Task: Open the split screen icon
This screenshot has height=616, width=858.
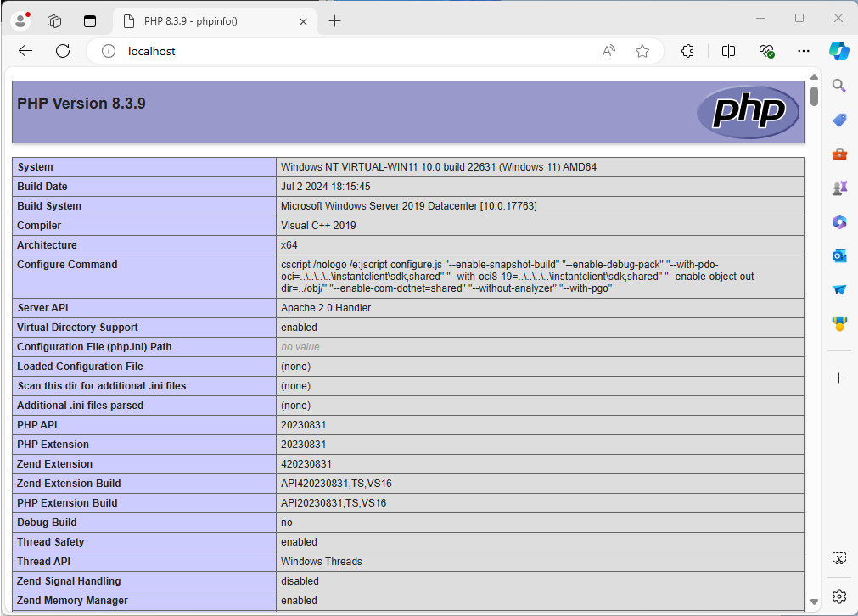Action: click(x=728, y=51)
